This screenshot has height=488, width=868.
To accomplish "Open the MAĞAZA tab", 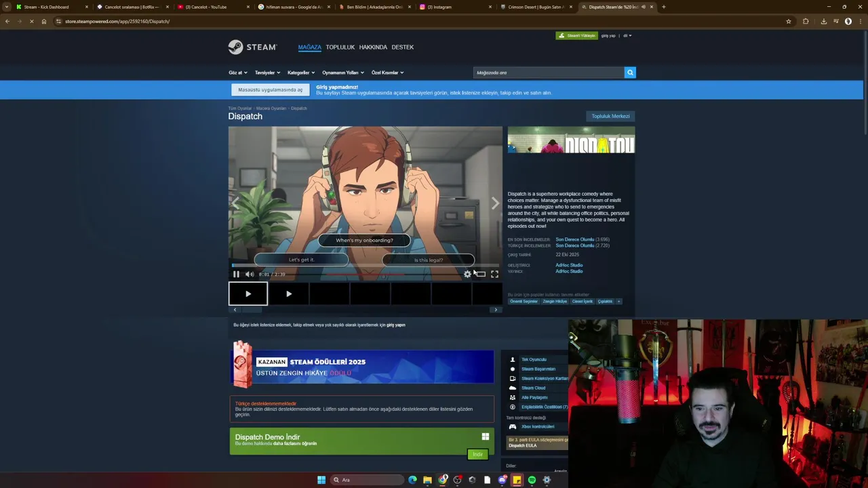I will click(x=309, y=47).
